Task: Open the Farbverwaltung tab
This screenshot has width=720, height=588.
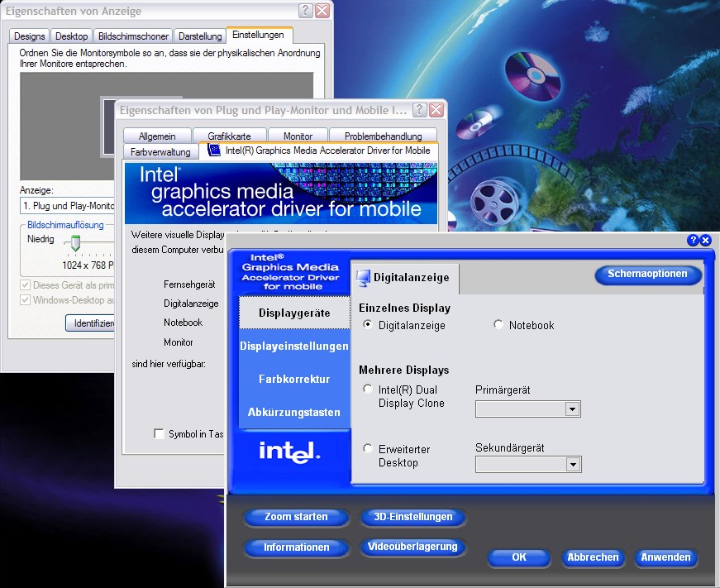Action: [160, 152]
